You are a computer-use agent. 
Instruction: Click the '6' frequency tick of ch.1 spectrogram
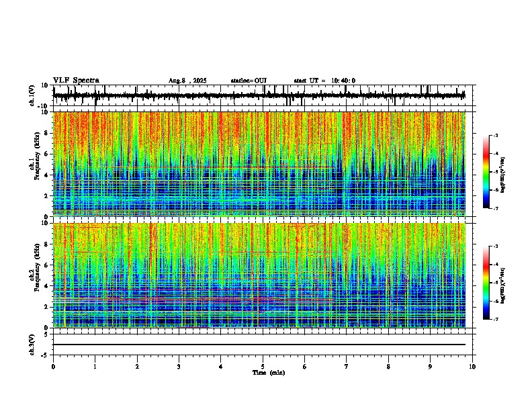click(x=47, y=154)
